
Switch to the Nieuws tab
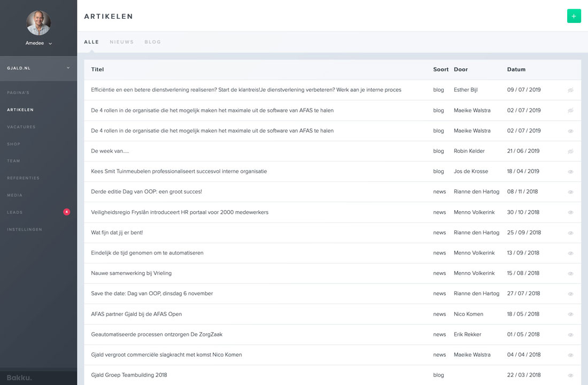[121, 42]
